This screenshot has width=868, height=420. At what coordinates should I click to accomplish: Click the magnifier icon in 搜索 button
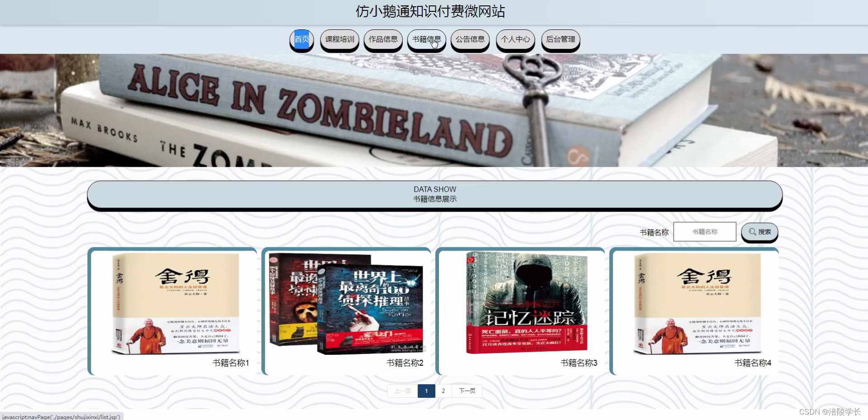pyautogui.click(x=752, y=232)
